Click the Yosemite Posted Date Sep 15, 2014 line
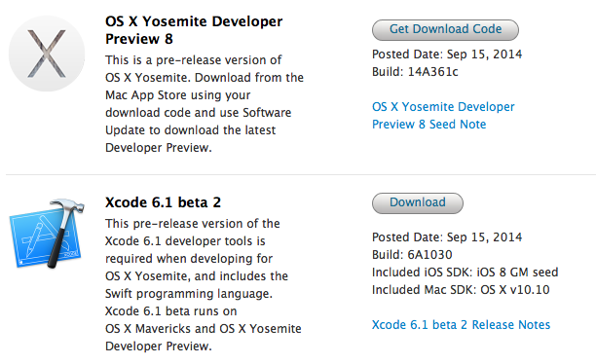Viewport: 596px width, 364px height. tap(447, 55)
